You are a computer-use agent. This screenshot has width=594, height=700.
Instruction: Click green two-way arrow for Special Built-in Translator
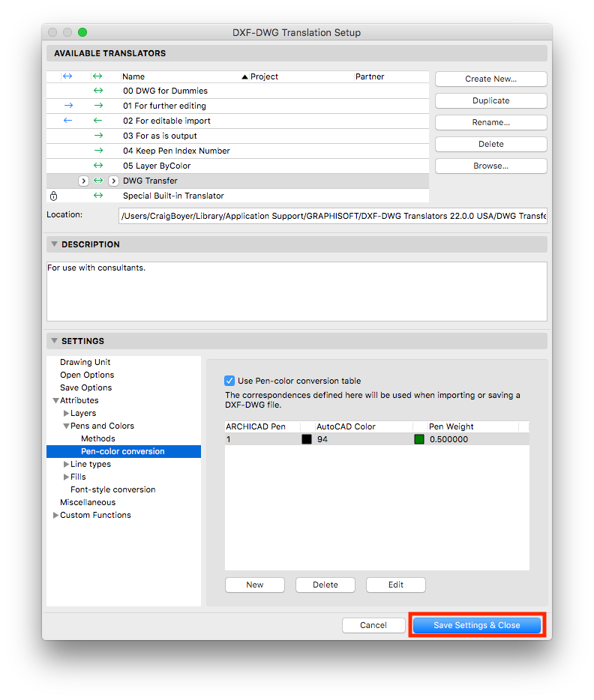(x=97, y=196)
